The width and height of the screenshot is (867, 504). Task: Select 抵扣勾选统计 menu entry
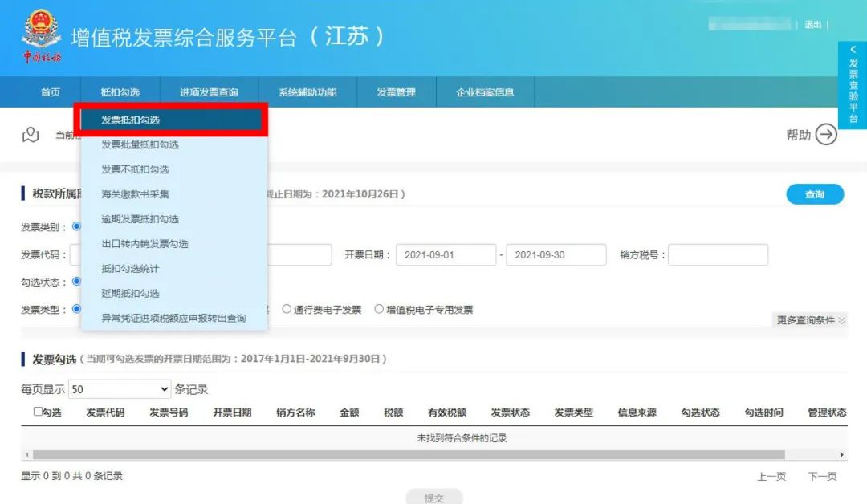[174, 269]
